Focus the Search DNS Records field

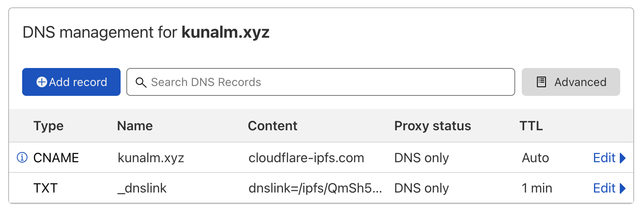tap(321, 82)
